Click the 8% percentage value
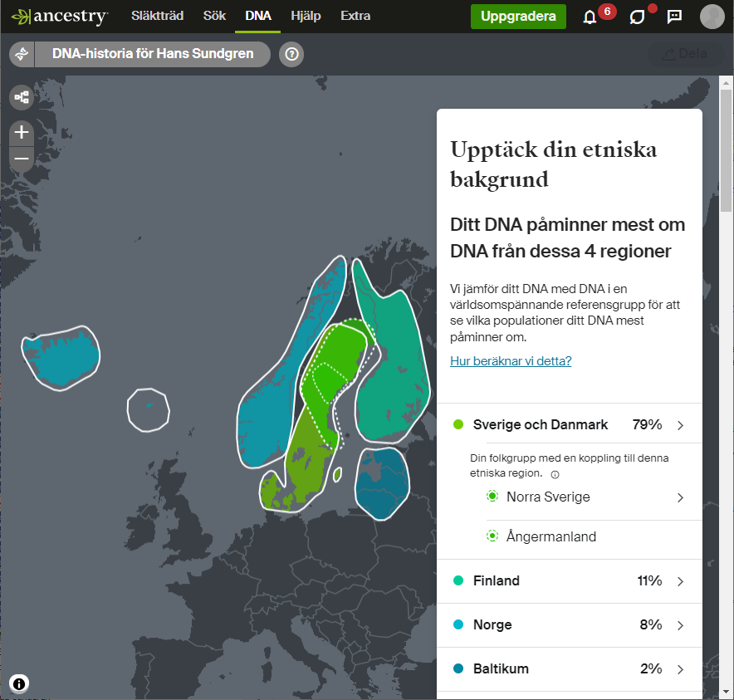Image resolution: width=734 pixels, height=700 pixels. click(x=651, y=625)
